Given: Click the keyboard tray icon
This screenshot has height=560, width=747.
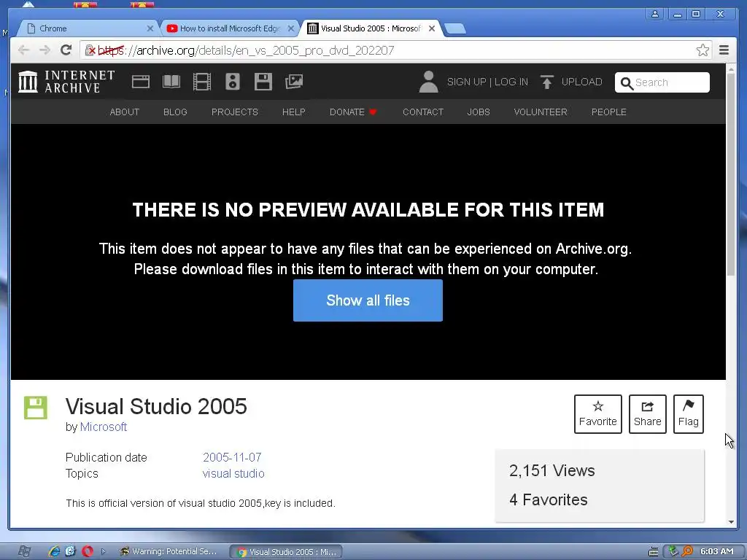Looking at the screenshot, I should (x=654, y=551).
